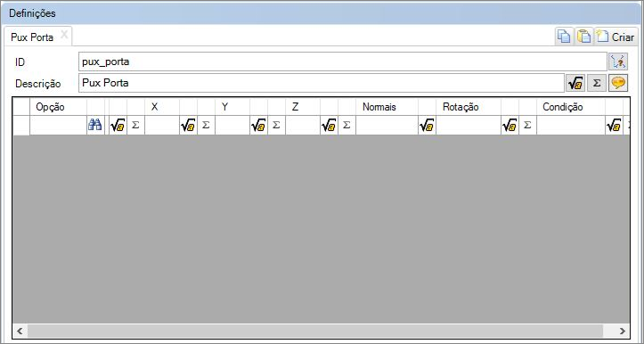The image size is (644, 344).
Task: Click the formula icon in the Y column
Action: pyautogui.click(x=258, y=126)
